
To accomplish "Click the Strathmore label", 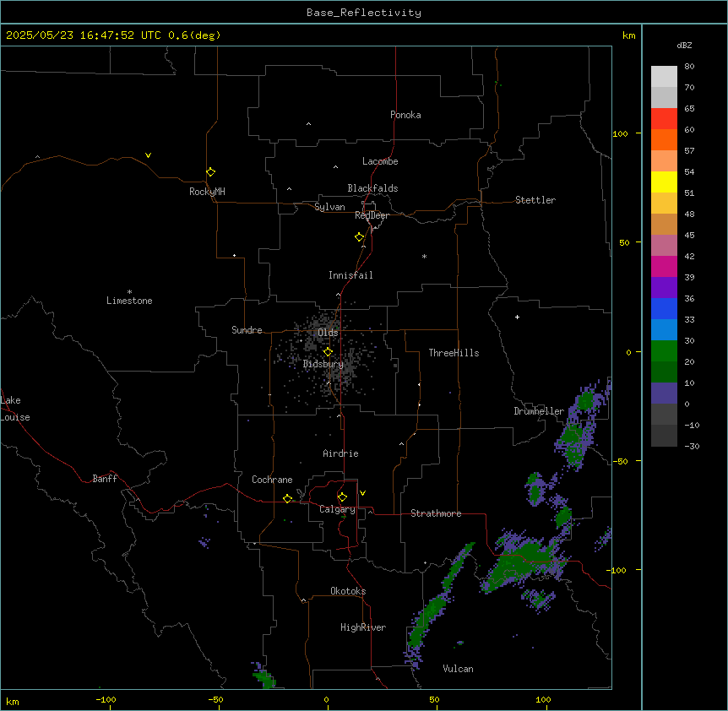I will coord(436,513).
